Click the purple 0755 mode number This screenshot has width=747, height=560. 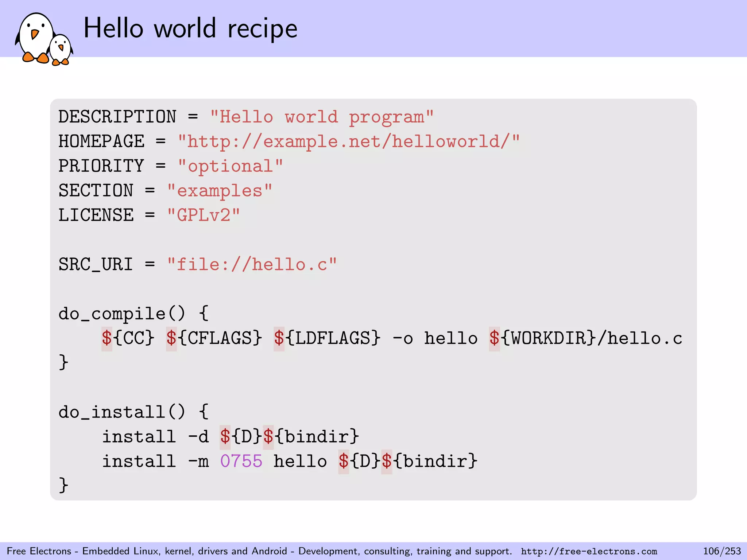[241, 461]
